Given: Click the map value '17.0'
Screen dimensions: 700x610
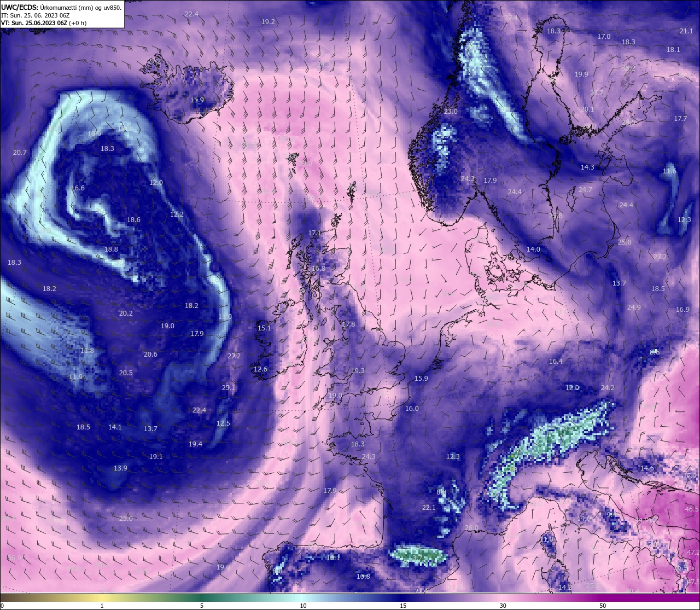Looking at the screenshot, I should pos(604,37).
